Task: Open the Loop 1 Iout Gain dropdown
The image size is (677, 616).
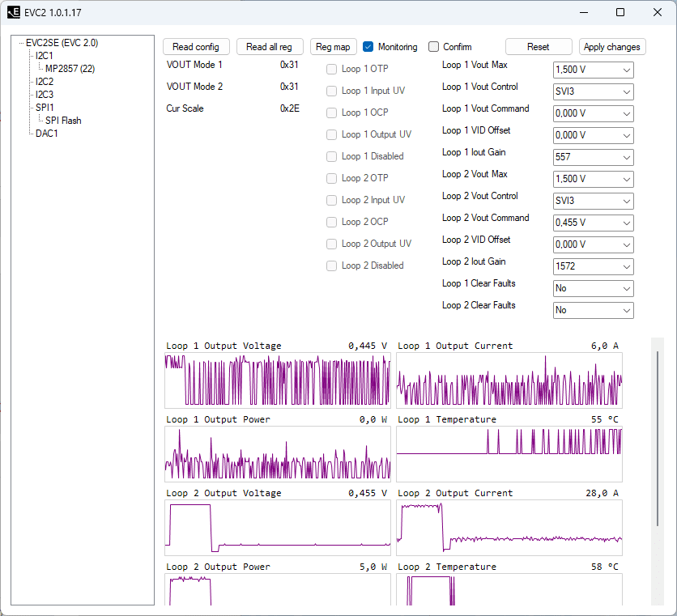Action: [x=594, y=158]
